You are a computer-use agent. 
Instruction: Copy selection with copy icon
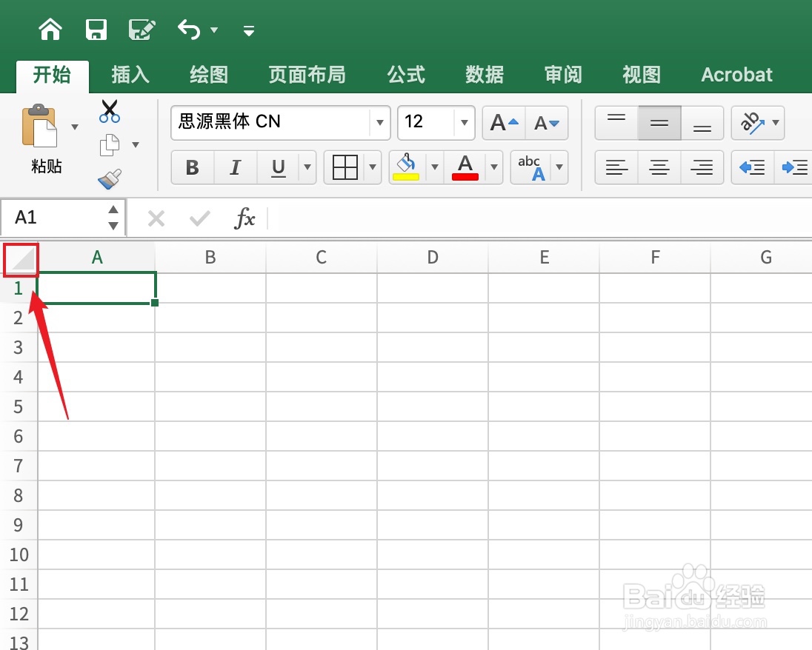point(109,145)
